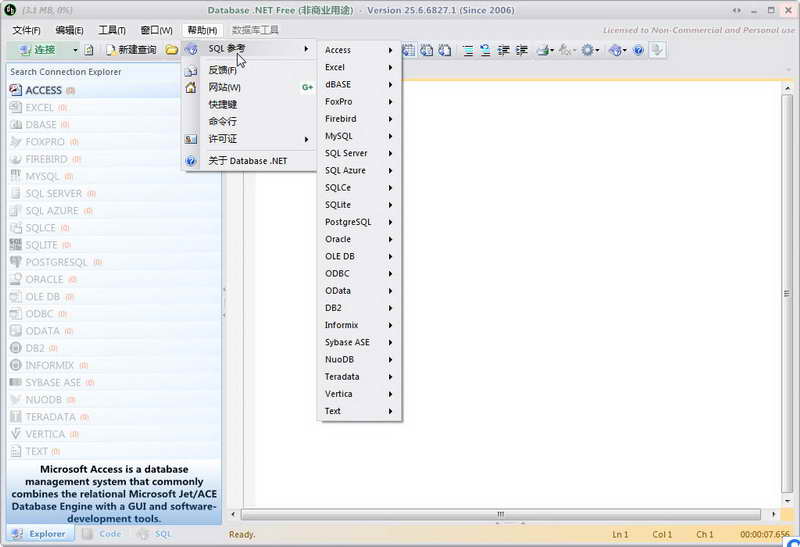Open the 编辑(E) menu
The width and height of the screenshot is (800, 547).
point(69,30)
